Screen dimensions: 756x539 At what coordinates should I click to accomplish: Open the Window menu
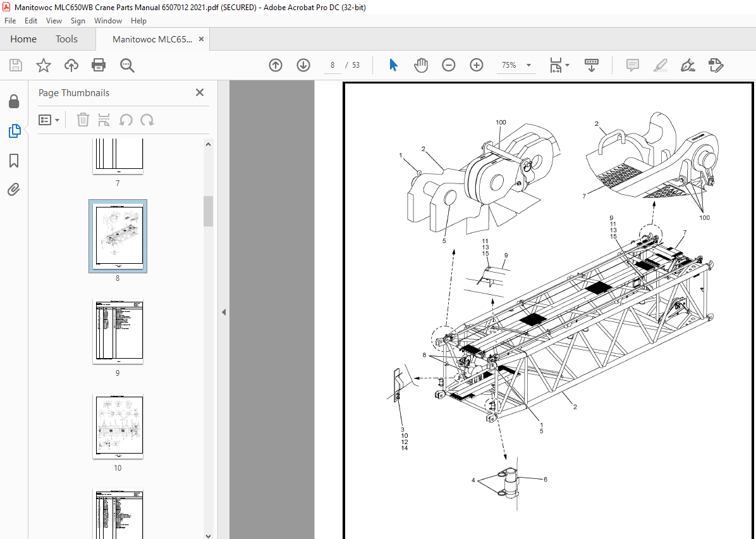pos(108,21)
